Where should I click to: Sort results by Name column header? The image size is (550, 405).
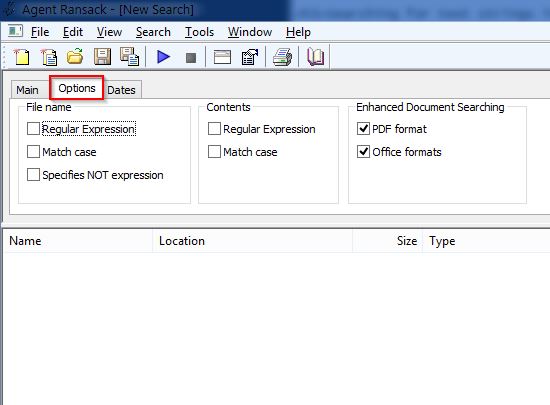click(x=79, y=241)
